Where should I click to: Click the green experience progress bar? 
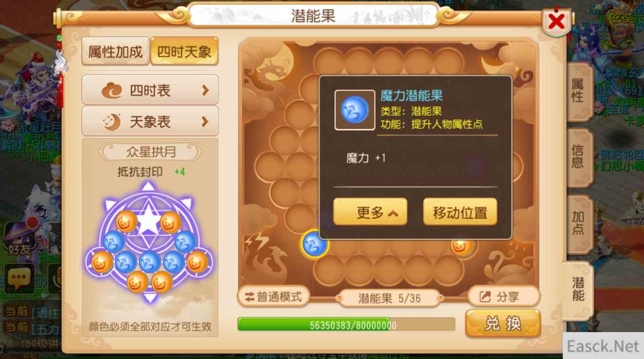coord(346,325)
